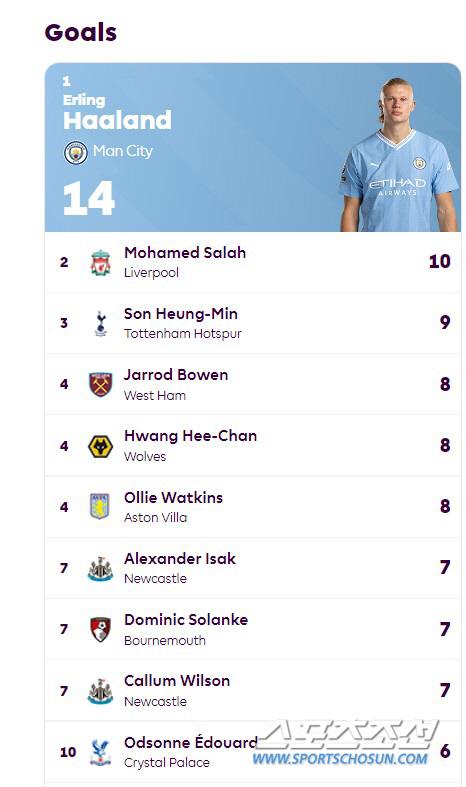Click the Man City team label
Image resolution: width=466 pixels, height=787 pixels.
[123, 151]
